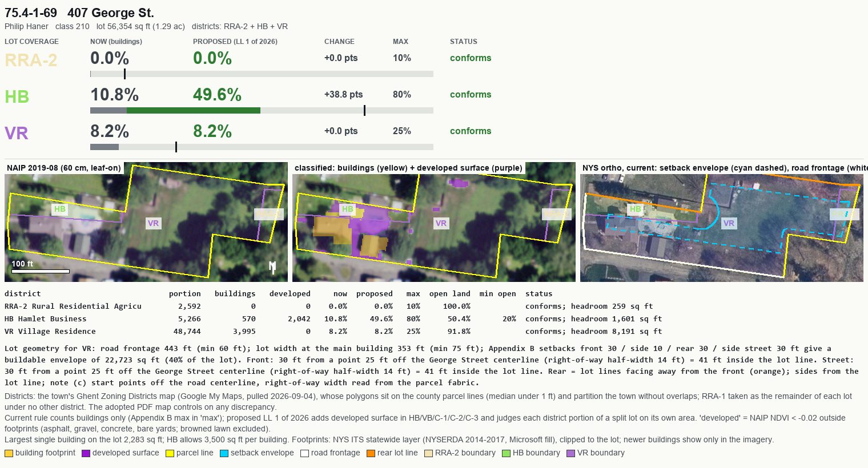Click the orange rear lot line legend swatch
This screenshot has height=468, width=868.
(x=371, y=453)
